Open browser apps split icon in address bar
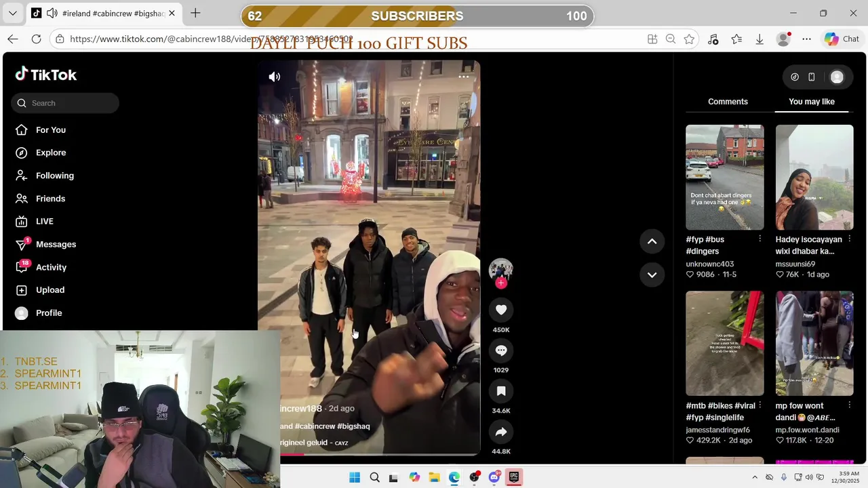The height and width of the screenshot is (488, 868). tap(652, 39)
